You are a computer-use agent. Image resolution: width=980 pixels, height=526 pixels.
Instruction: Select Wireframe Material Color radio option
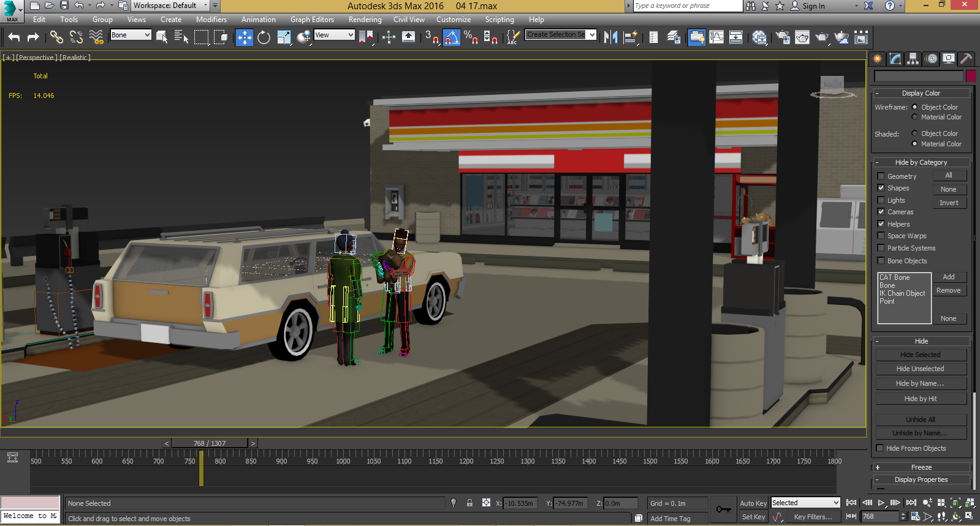coord(914,117)
